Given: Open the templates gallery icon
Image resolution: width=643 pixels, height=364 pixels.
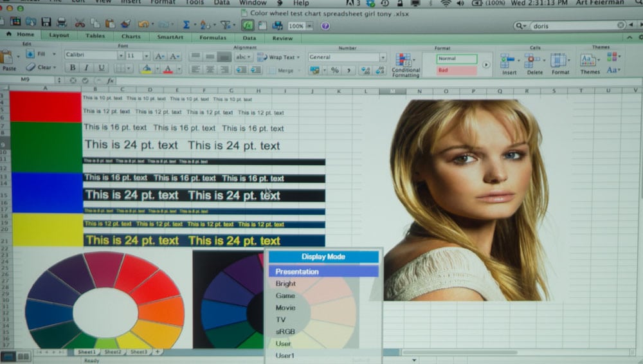Looking at the screenshot, I should pos(15,21).
